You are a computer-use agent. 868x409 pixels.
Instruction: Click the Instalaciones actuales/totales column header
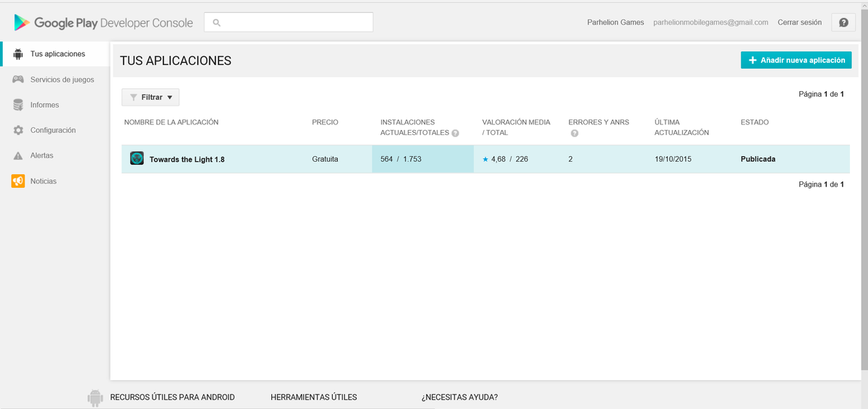416,127
